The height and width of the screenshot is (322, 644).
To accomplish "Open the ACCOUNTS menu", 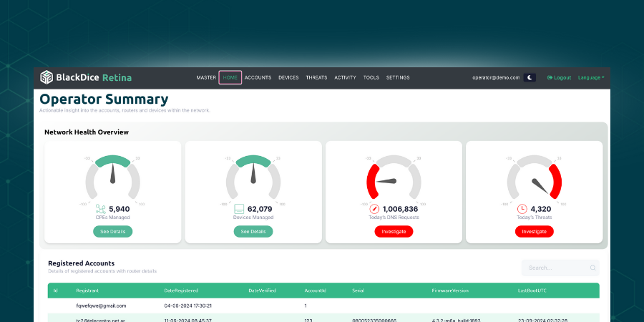I will coord(258,77).
